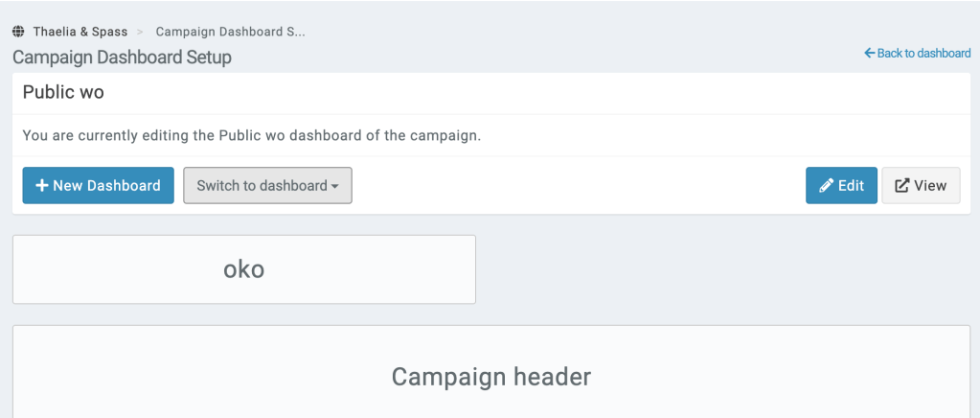
Task: Open the Thaelia & Spass breadcrumb link
Action: coord(80,32)
